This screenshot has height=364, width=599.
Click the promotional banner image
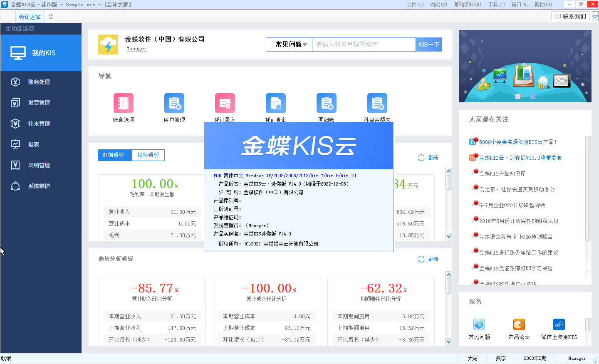coord(525,66)
